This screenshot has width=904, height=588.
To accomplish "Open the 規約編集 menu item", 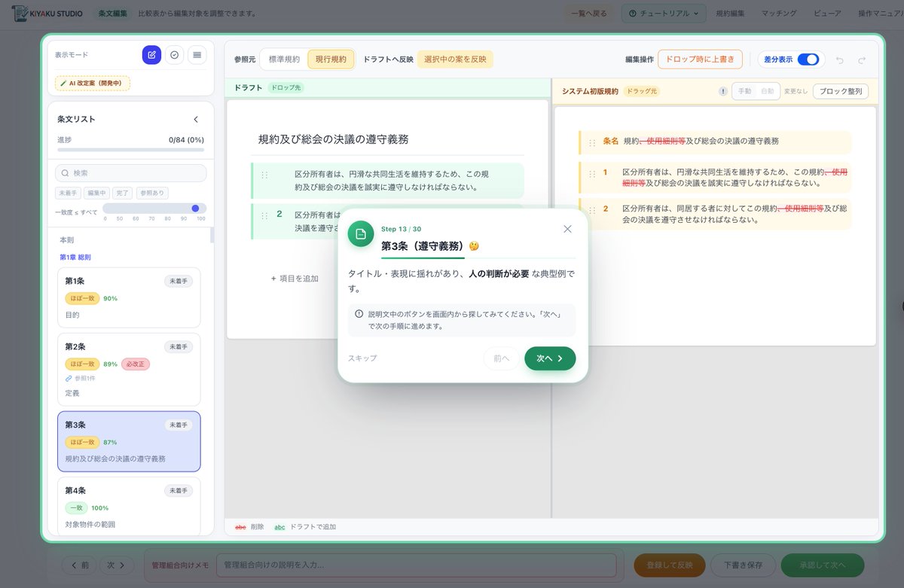I will (x=730, y=13).
